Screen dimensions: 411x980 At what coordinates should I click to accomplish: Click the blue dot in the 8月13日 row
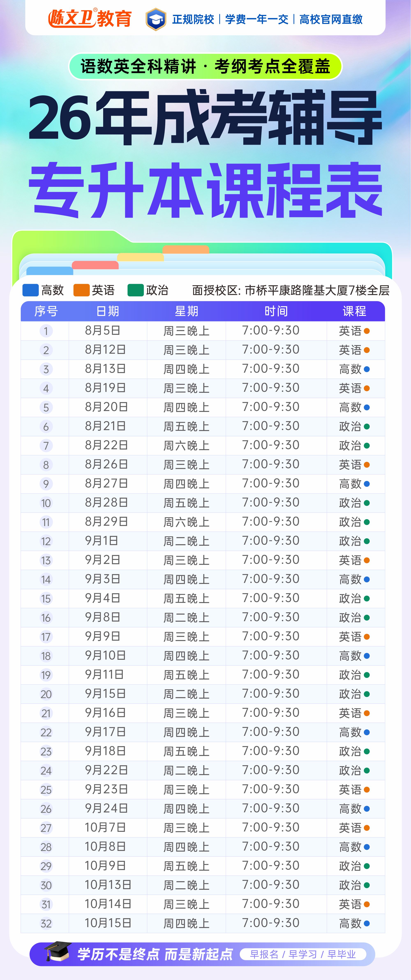pos(367,369)
